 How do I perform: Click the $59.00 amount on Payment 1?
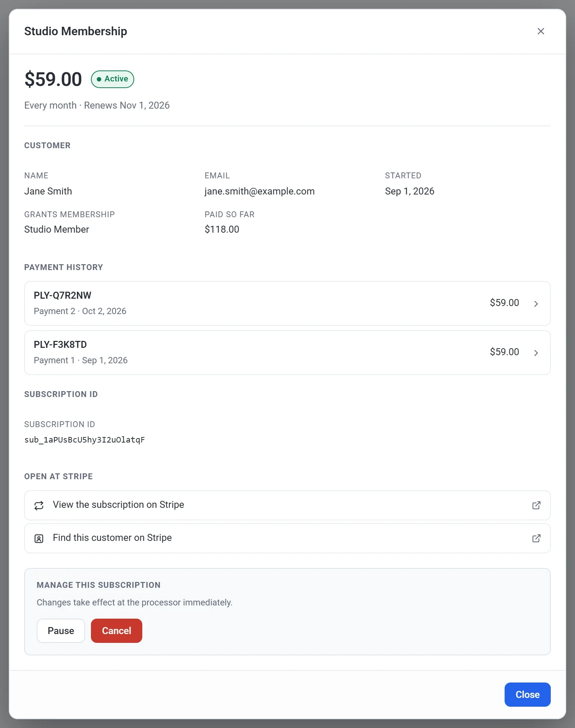point(505,352)
